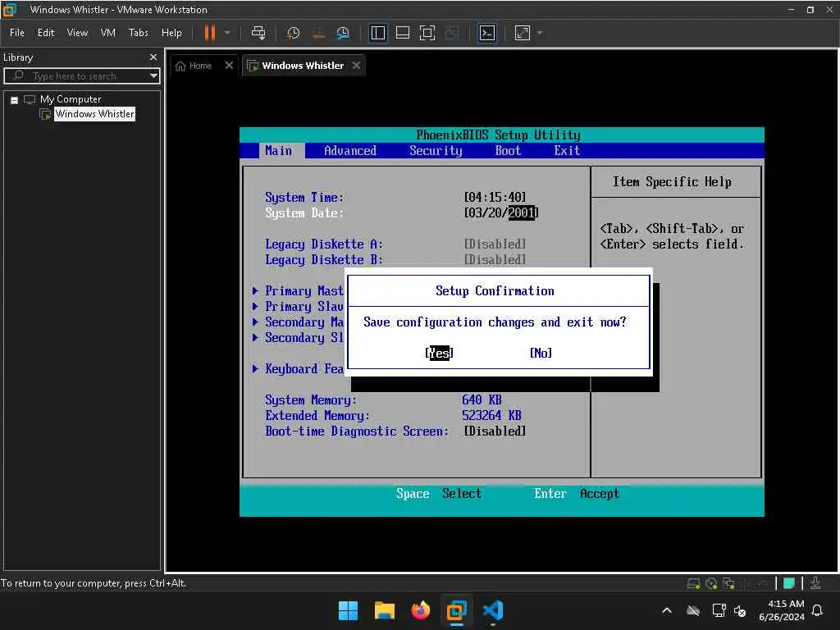Click the network adapter status icon

(728, 583)
